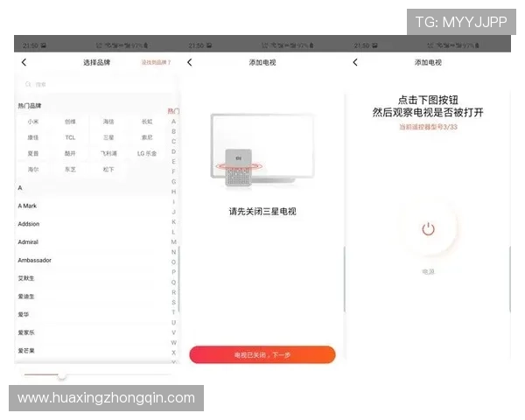
Task: Choose 夏普 from popular brands
Action: pyautogui.click(x=33, y=153)
